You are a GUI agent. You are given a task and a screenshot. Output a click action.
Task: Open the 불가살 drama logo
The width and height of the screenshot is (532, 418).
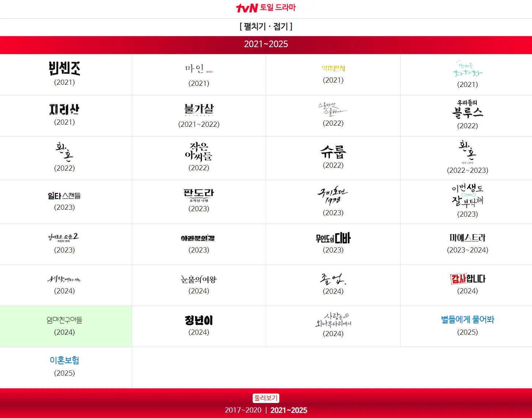(x=199, y=109)
